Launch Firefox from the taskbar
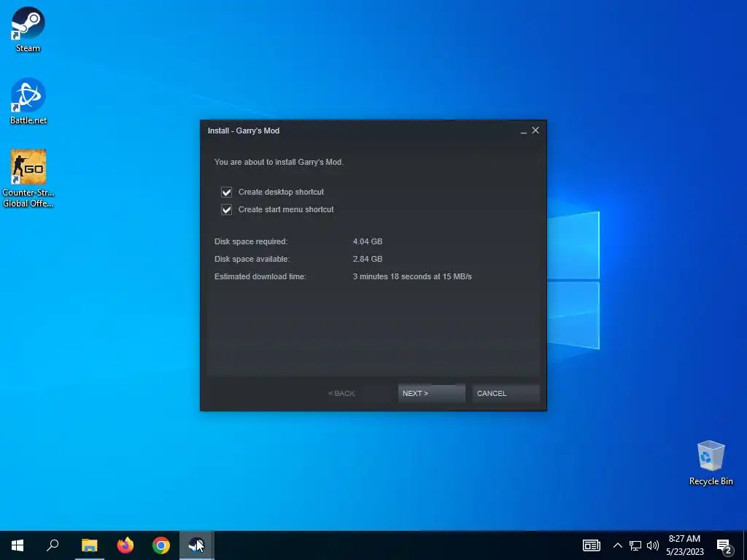 coord(125,545)
